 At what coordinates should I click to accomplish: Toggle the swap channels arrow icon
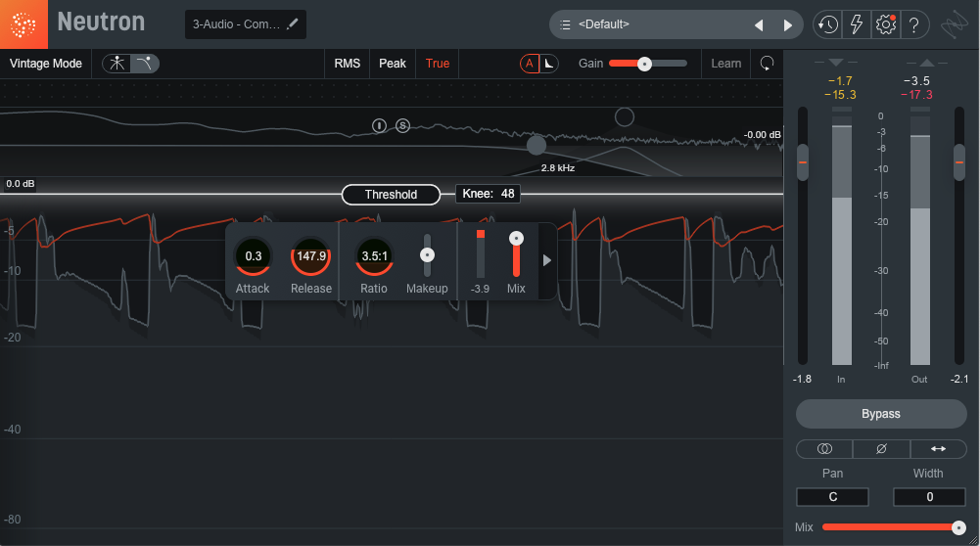point(938,448)
